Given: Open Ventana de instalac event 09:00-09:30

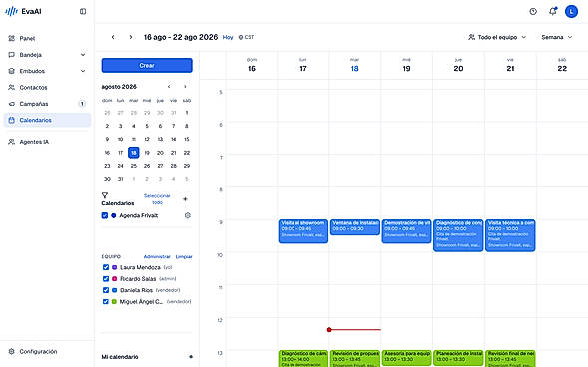Looking at the screenshot, I should pos(354,227).
